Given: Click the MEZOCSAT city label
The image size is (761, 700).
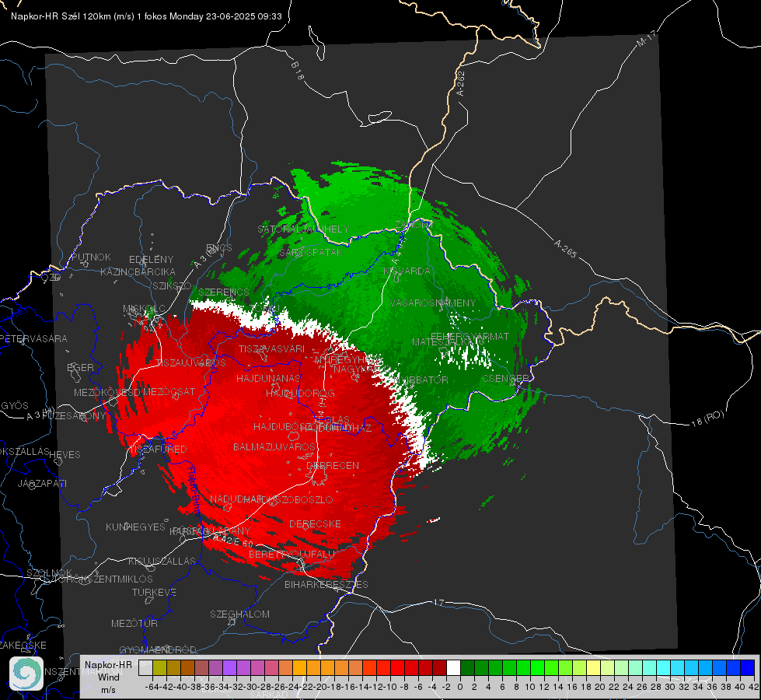Looking at the screenshot, I should (x=169, y=391).
